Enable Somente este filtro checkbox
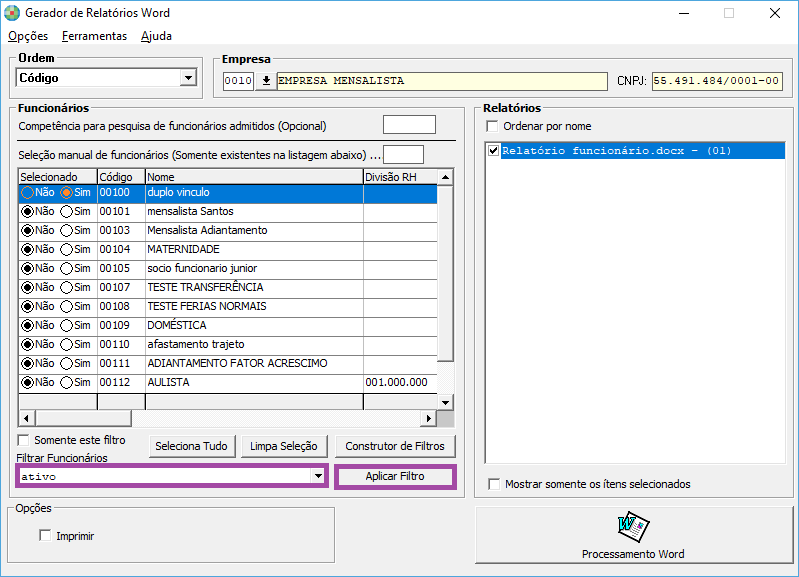Screen dimensions: 799x577 point(23,440)
